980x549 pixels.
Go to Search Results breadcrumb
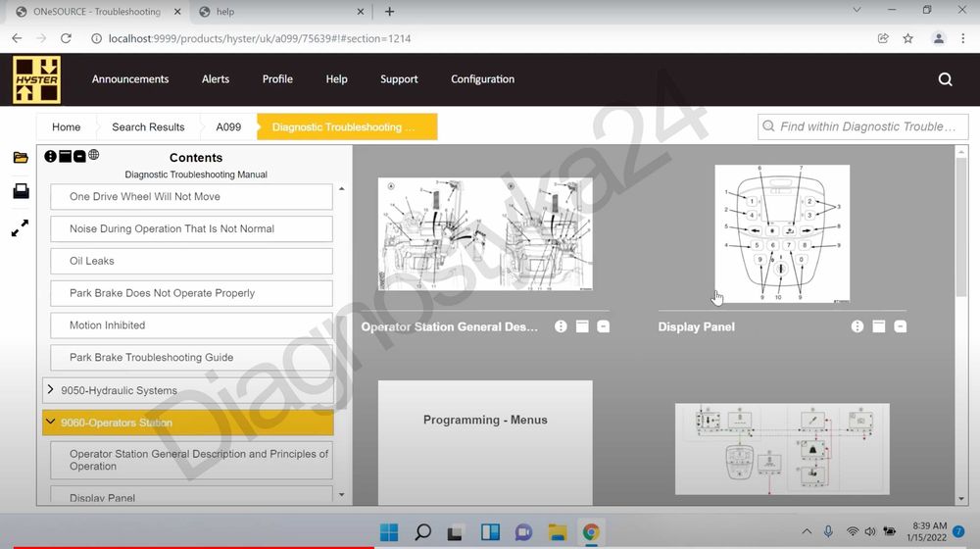148,126
